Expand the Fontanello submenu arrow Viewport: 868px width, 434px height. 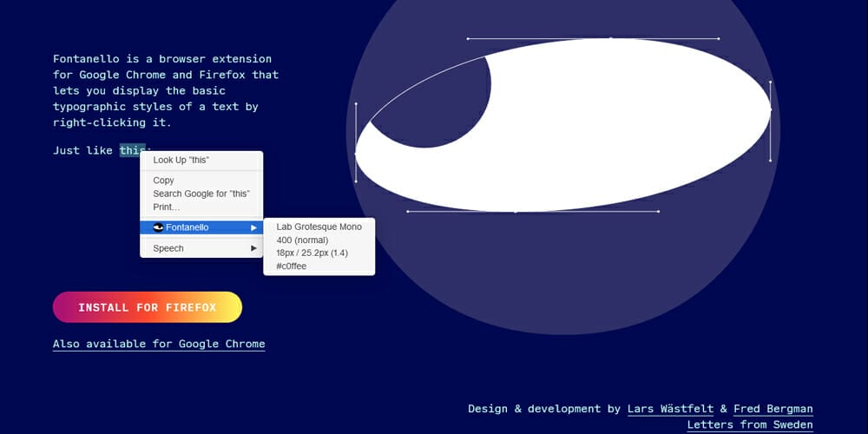point(253,227)
